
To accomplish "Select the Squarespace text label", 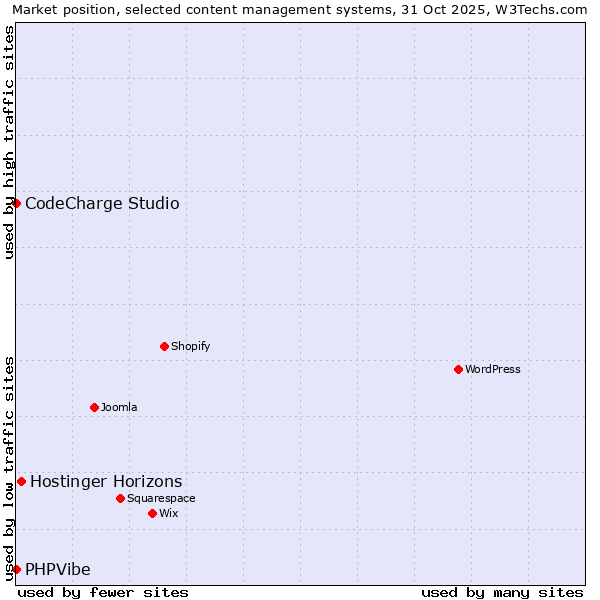I will pyautogui.click(x=161, y=498).
